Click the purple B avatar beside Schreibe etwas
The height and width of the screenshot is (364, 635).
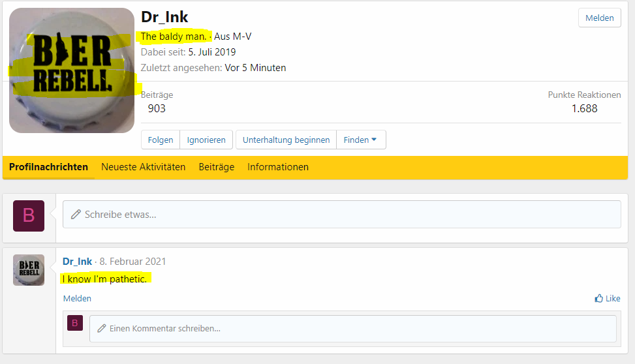click(29, 216)
